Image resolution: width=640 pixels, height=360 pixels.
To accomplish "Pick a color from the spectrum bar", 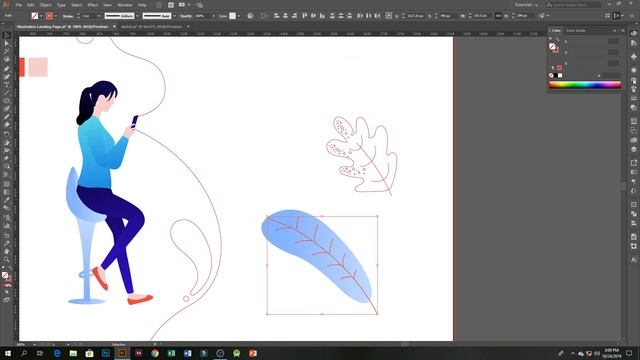I will point(585,85).
